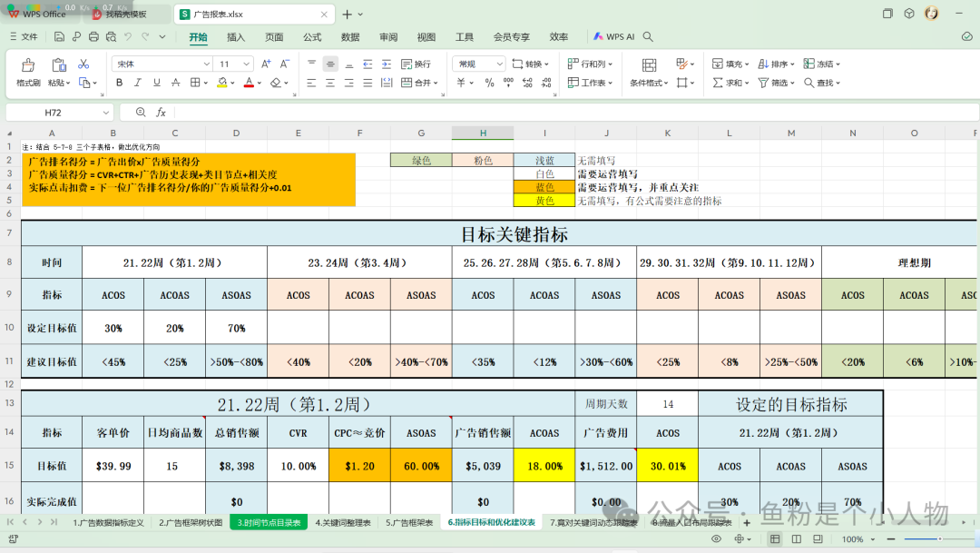Click the center horizontally icon
The height and width of the screenshot is (553, 980).
[330, 83]
